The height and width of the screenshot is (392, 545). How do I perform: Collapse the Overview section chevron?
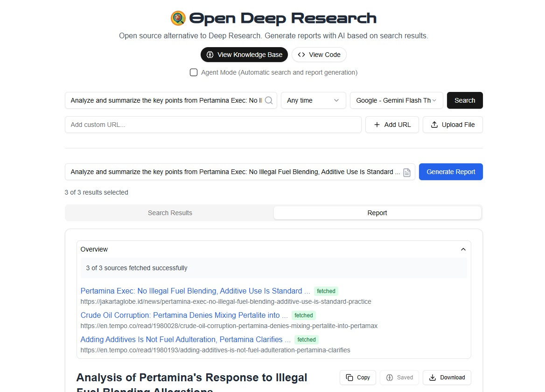pyautogui.click(x=463, y=250)
